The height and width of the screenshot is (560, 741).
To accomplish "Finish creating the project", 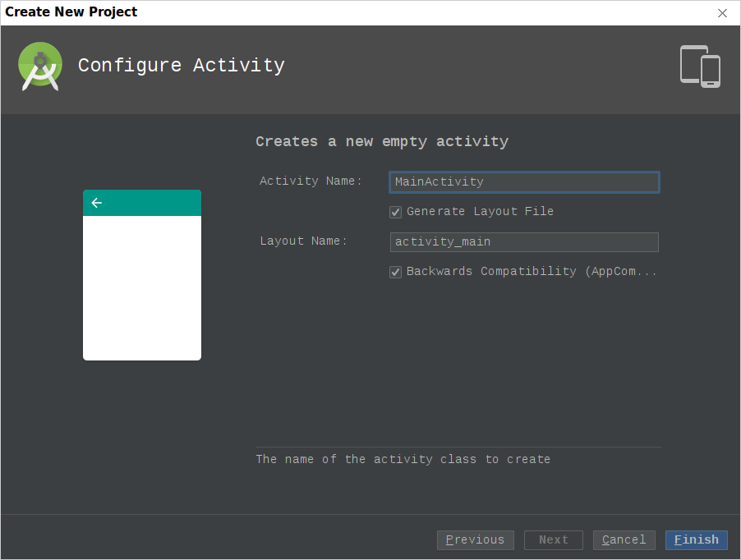I will coord(696,539).
